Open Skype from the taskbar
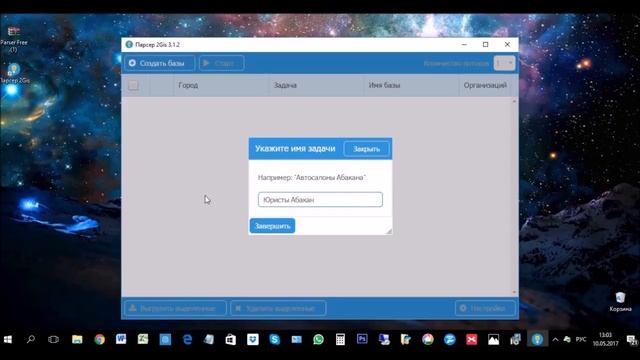 pos(275,340)
